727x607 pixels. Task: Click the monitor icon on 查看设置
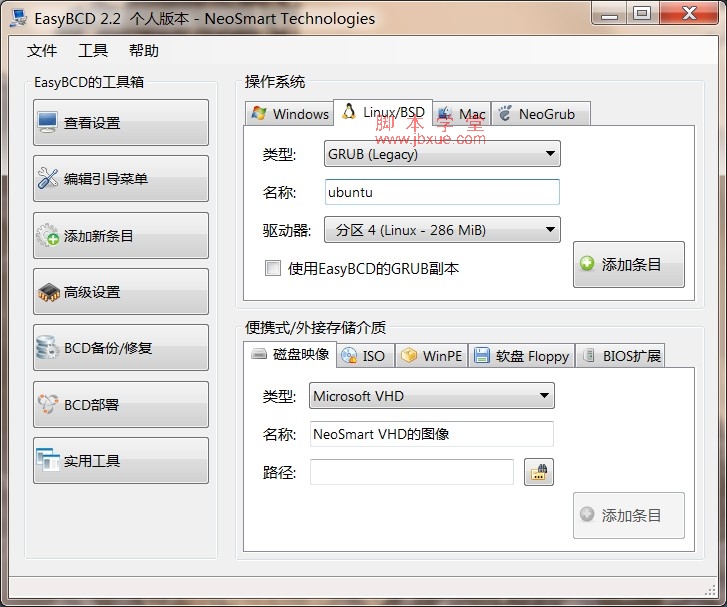click(x=48, y=122)
